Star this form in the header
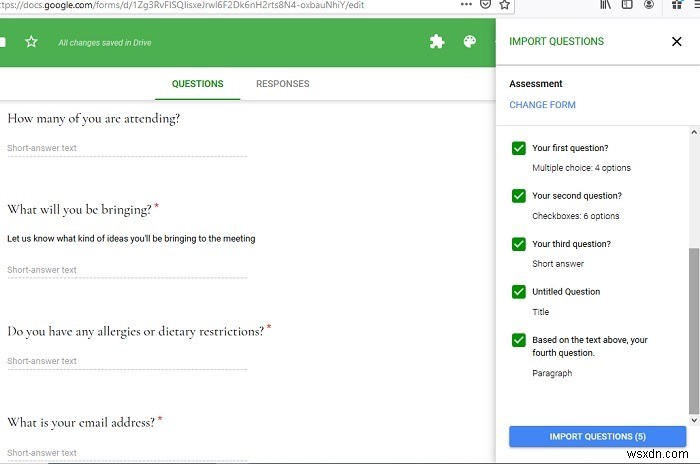700x464 pixels. click(x=31, y=42)
